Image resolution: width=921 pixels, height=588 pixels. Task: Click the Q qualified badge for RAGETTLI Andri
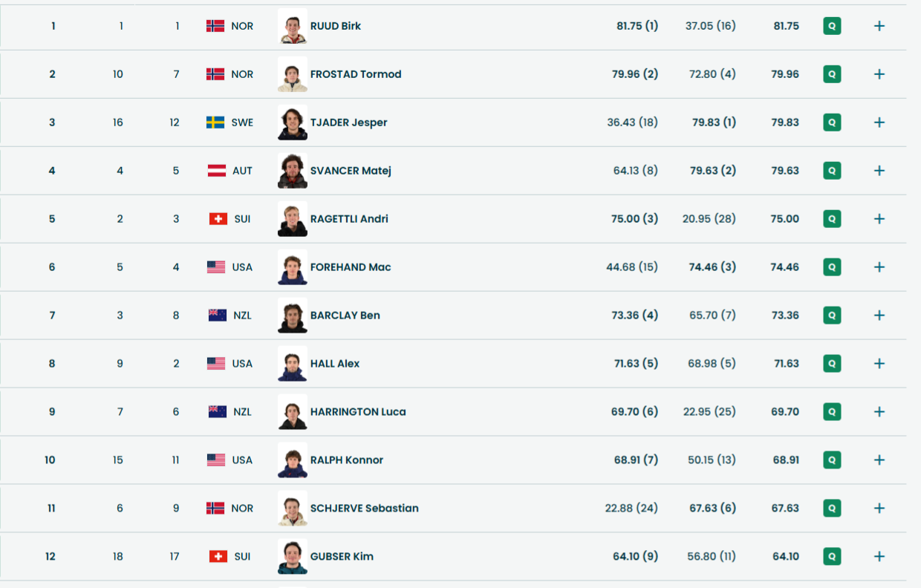pyautogui.click(x=832, y=219)
